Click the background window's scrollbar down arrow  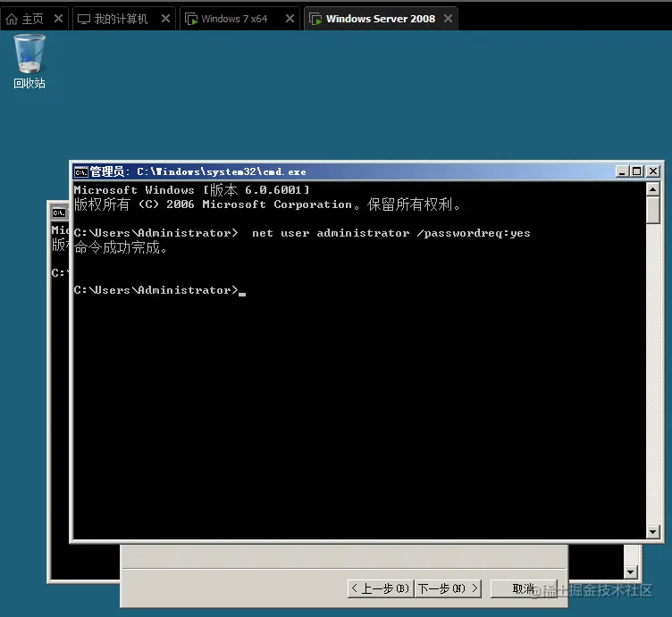[x=630, y=571]
